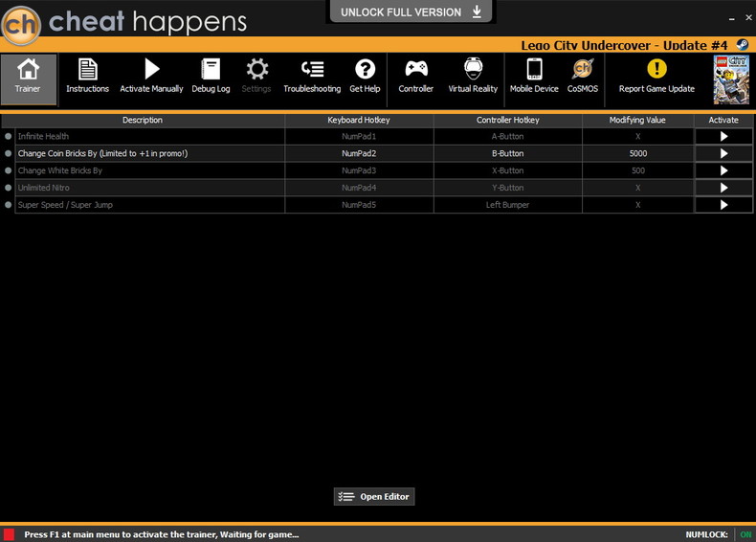The image size is (756, 542).
Task: Click the Description column header
Action: (143, 120)
